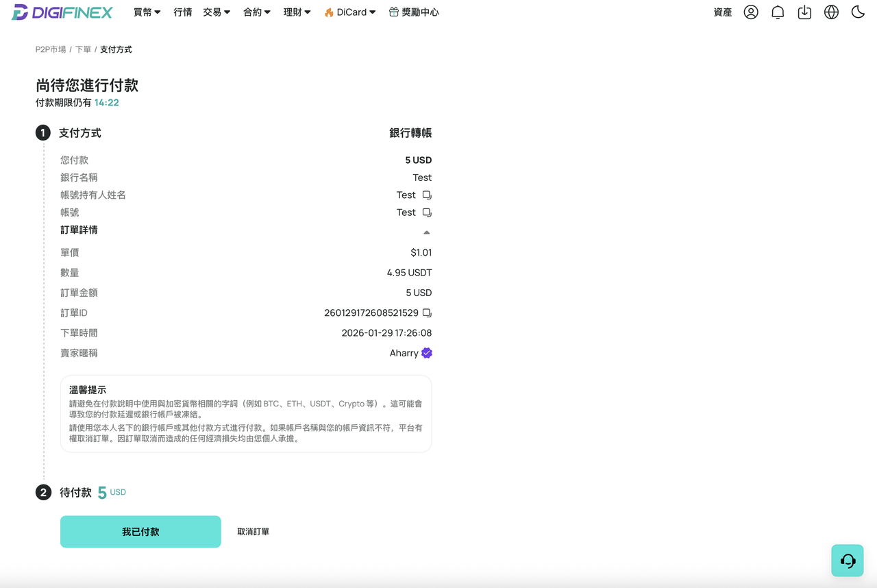Copy the order ID 260129172608521529
This screenshot has height=588, width=877.
(427, 313)
